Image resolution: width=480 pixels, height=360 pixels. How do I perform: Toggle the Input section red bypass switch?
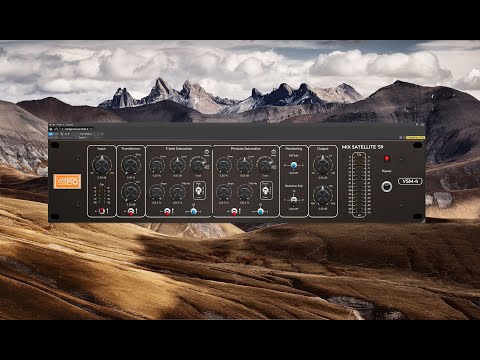(102, 211)
